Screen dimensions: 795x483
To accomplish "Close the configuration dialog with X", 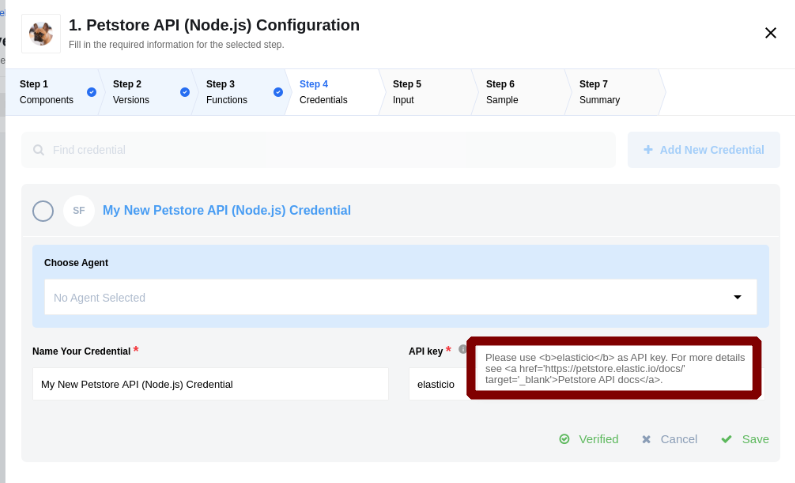I will pos(770,33).
